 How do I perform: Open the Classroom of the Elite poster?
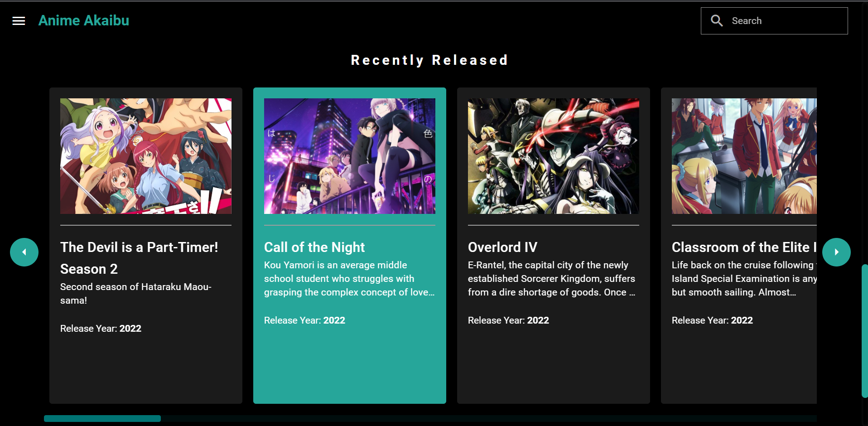point(744,156)
